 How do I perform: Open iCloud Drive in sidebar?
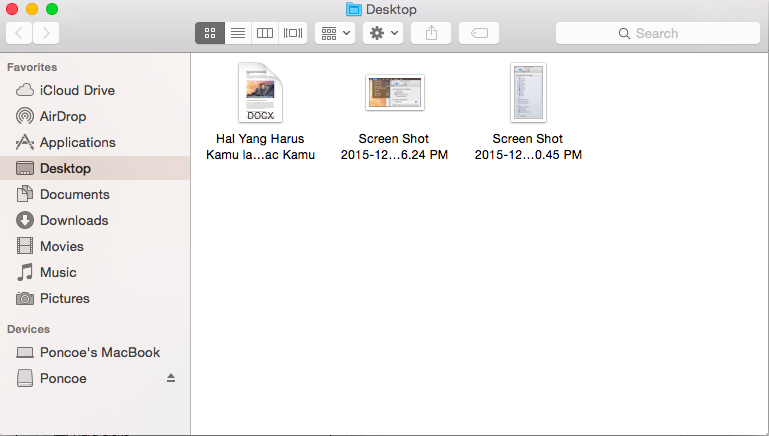click(76, 90)
